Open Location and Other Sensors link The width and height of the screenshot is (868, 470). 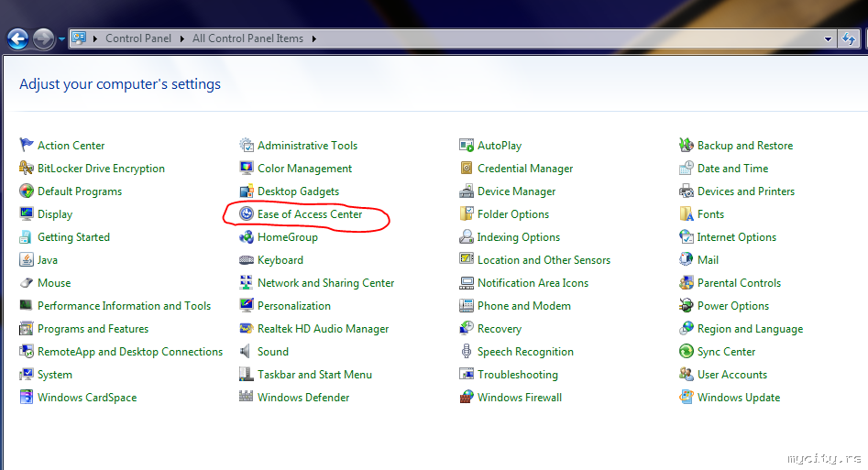(544, 259)
